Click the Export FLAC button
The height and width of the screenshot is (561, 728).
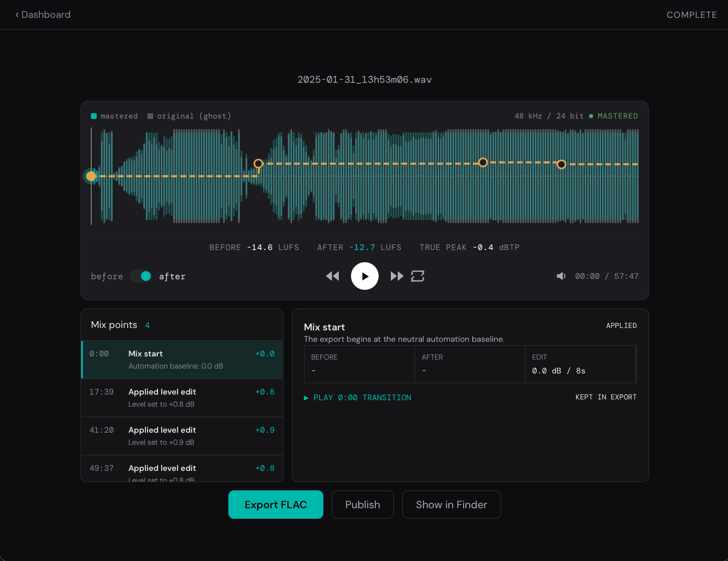[276, 505]
